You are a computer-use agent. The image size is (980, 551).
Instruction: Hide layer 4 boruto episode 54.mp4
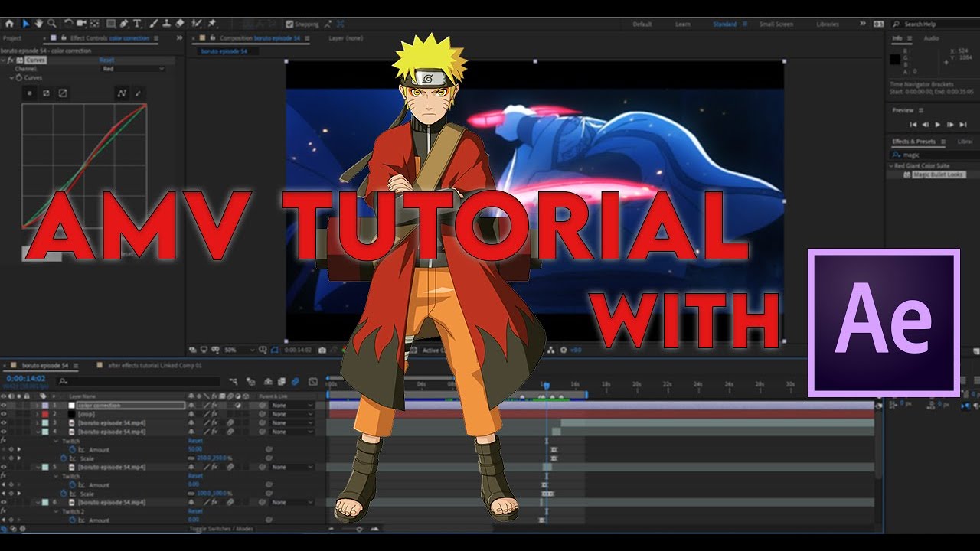4,432
